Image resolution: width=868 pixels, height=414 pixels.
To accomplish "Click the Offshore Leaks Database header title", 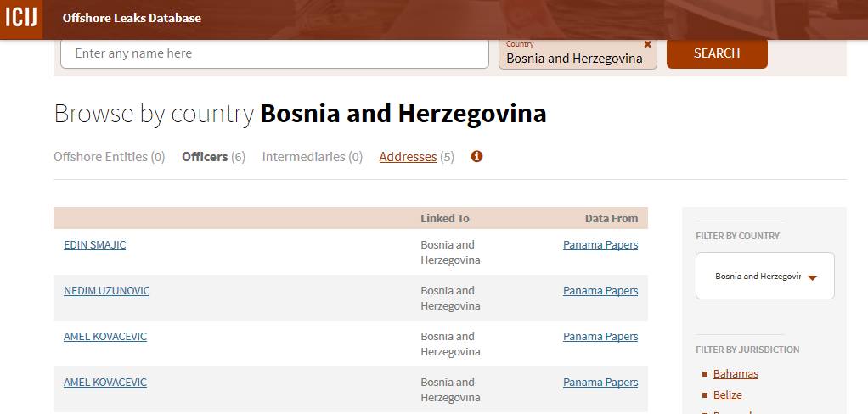I will pyautogui.click(x=132, y=18).
